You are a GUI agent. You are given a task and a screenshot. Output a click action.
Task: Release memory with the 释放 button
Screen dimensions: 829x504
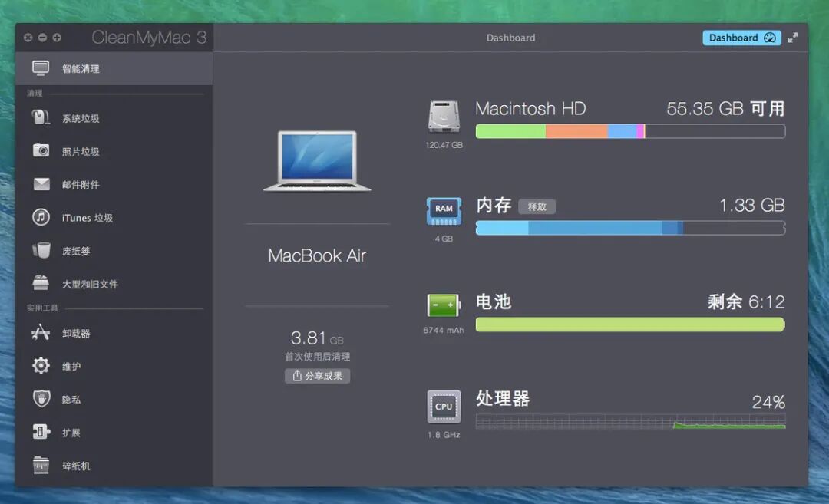pos(537,206)
